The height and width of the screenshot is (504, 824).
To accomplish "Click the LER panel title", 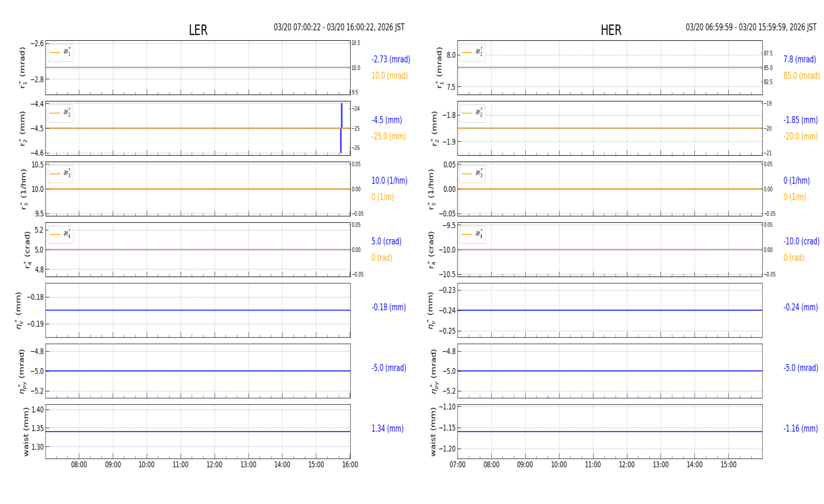I will click(198, 30).
